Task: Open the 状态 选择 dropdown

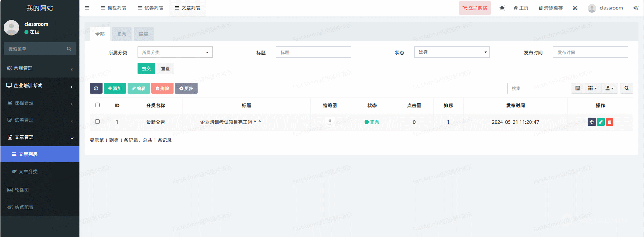Action: [x=452, y=52]
